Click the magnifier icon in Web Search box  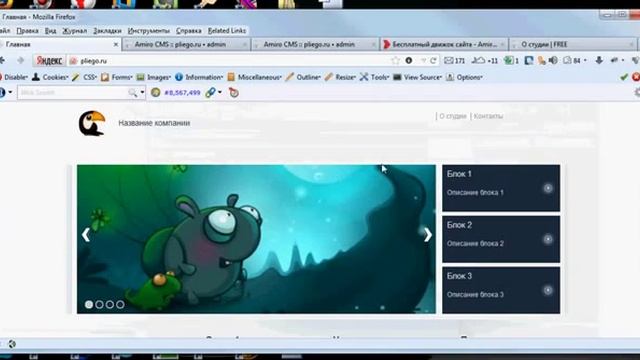[x=133, y=93]
